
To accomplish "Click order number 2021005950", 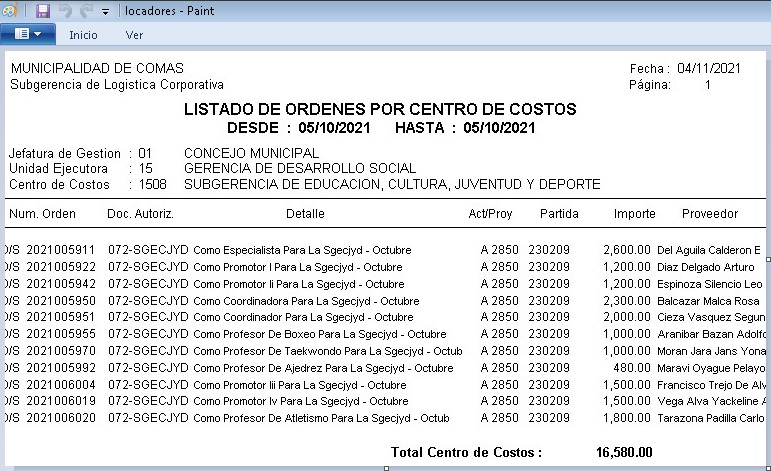I will pos(60,300).
